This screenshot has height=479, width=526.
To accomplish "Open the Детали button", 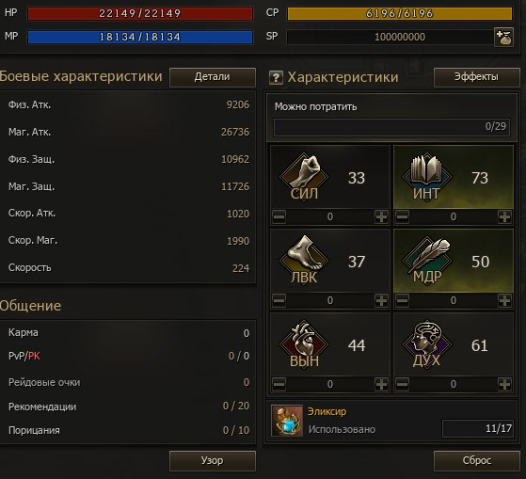I will (x=212, y=77).
